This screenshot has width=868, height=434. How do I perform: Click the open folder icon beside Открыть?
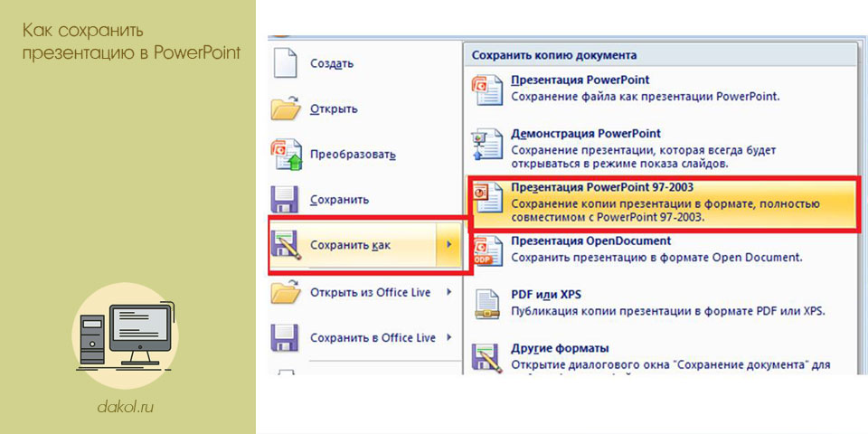coord(287,108)
